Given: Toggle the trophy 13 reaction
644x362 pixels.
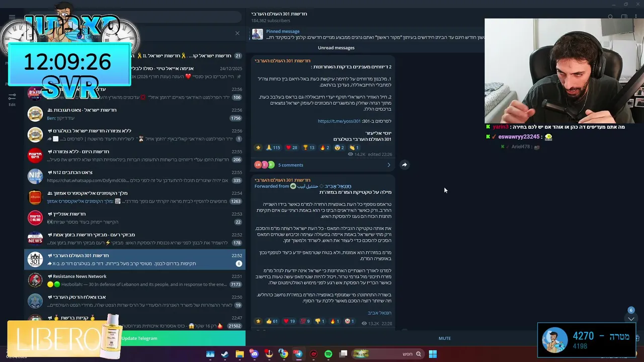Looking at the screenshot, I should pyautogui.click(x=308, y=147).
